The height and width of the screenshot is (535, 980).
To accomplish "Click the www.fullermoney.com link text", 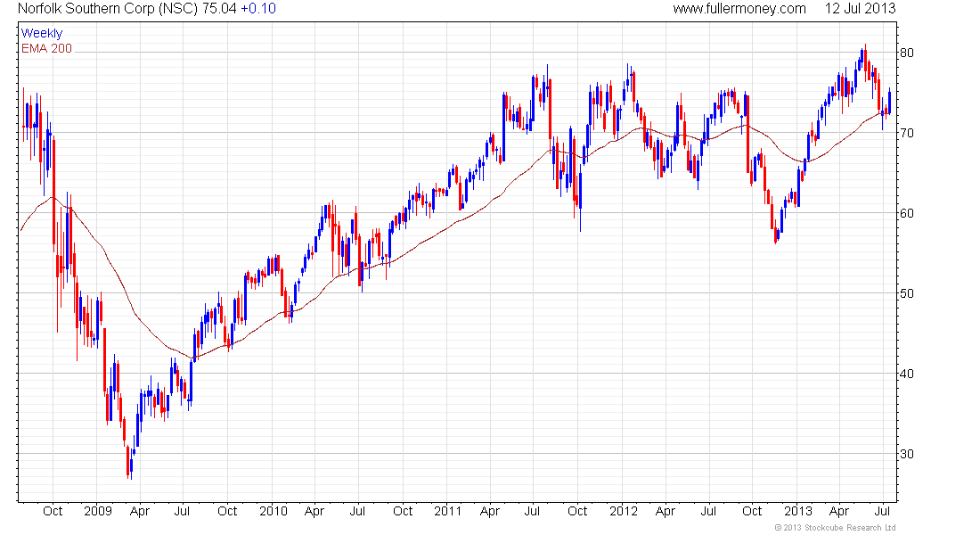I will (739, 9).
